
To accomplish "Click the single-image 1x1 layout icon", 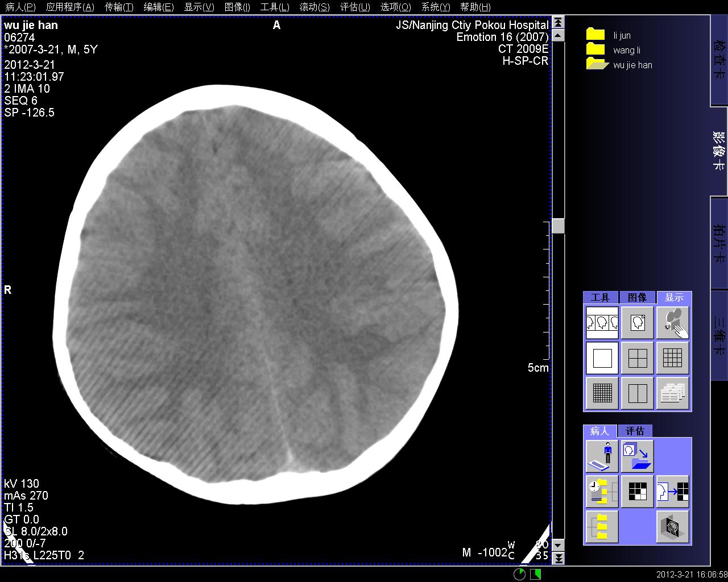I will pos(602,358).
